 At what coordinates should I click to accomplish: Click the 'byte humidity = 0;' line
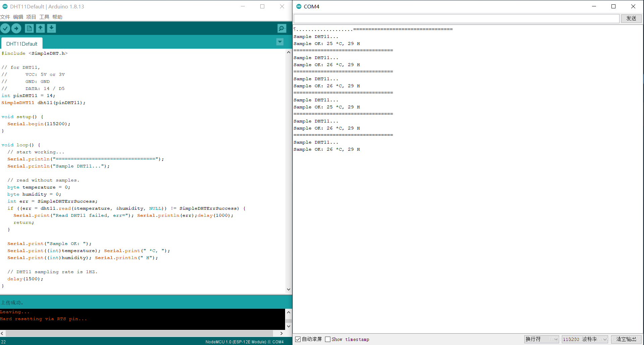coord(34,194)
